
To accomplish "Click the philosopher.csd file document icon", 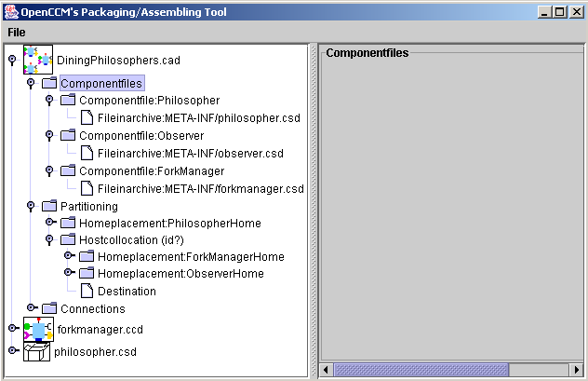I will point(87,117).
